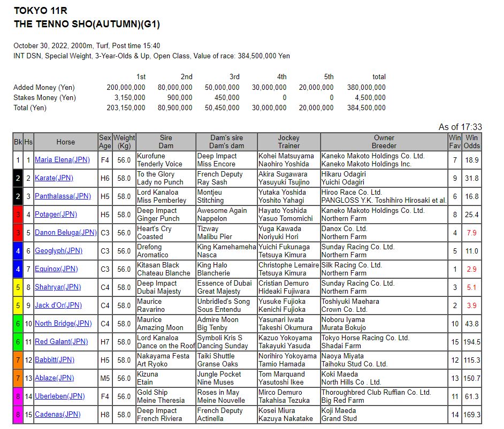Click jockey name Tom Marquand
Viewport: 504px width, 429px height.
281,374
